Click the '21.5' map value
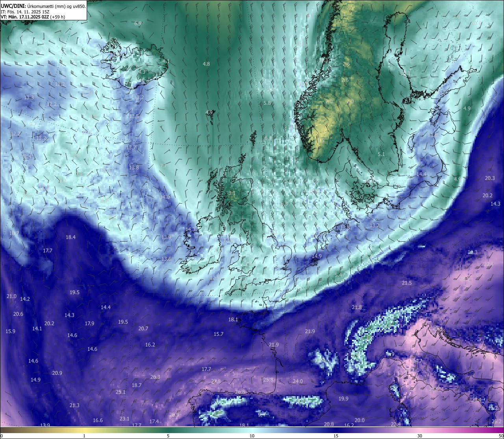The image size is (504, 439). 407,283
